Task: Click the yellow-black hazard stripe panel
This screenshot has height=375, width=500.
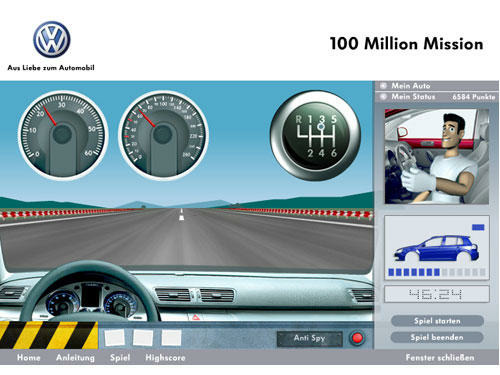Action: [x=49, y=335]
